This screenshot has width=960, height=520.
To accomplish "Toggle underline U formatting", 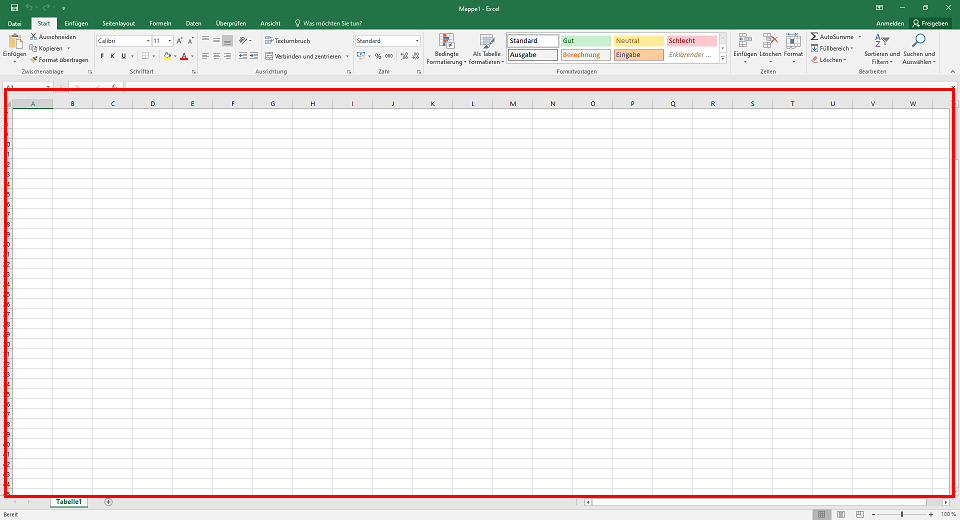I will coord(124,56).
